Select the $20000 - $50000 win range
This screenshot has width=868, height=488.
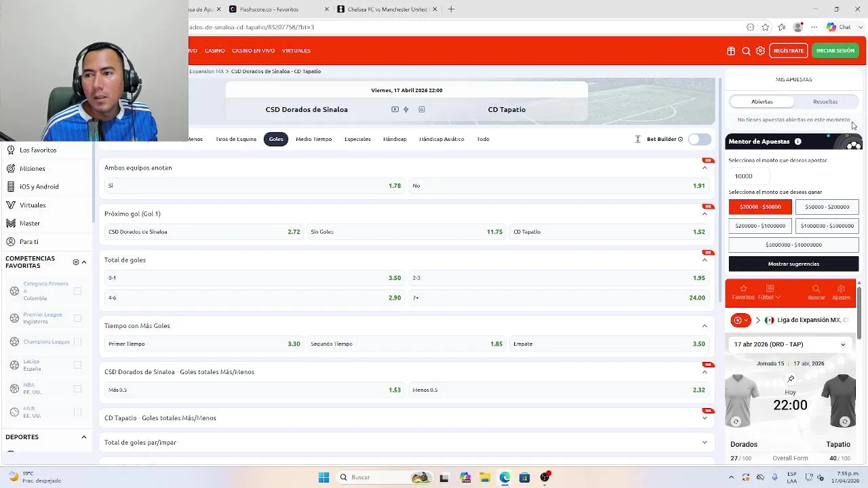coord(760,207)
